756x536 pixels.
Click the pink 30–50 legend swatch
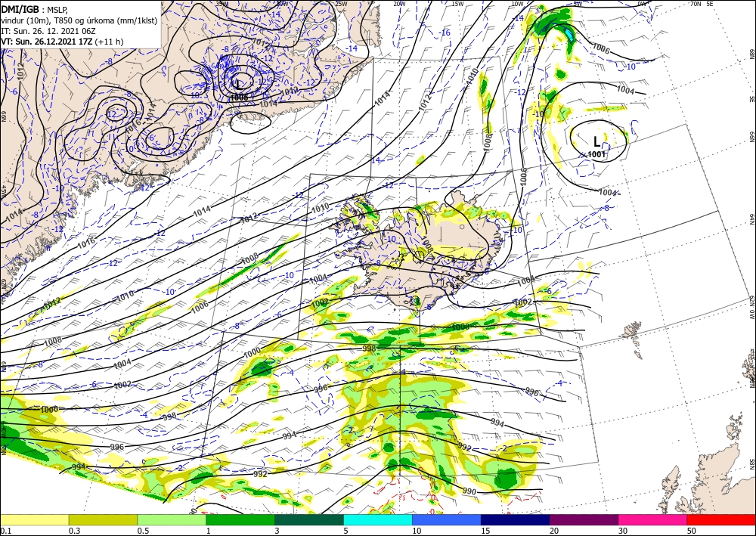653,520
